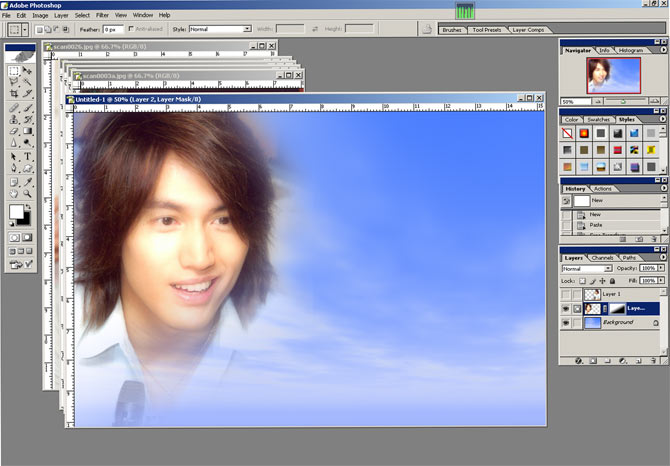Open the tool preset picker arrow in options bar
Screen dimensions: 670x466
[25, 29]
